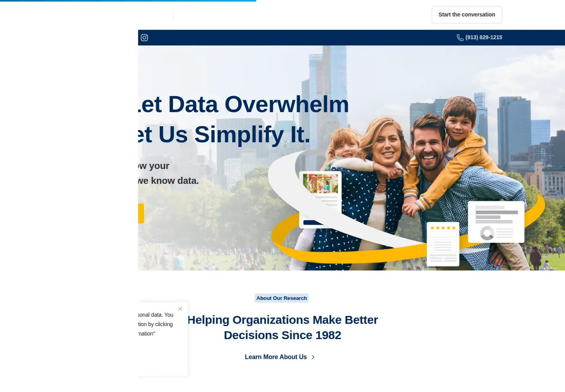The image size is (565, 392).
Task: Call the number (913) 829-1215
Action: 484,37
